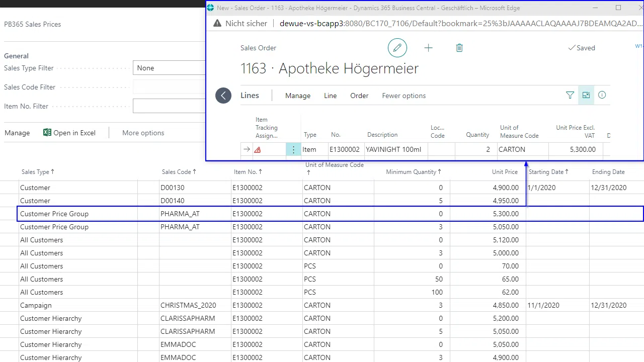644x362 pixels.
Task: Select sales code D00140 cell
Action: pos(195,201)
